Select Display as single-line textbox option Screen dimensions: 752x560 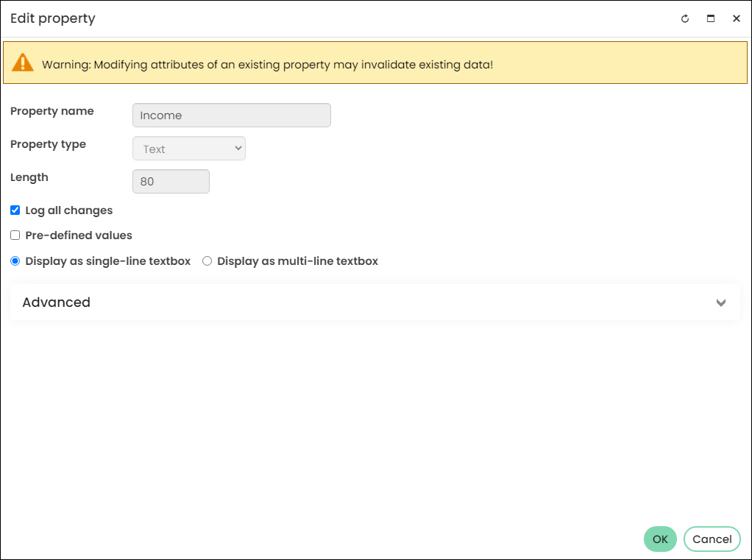click(x=15, y=260)
